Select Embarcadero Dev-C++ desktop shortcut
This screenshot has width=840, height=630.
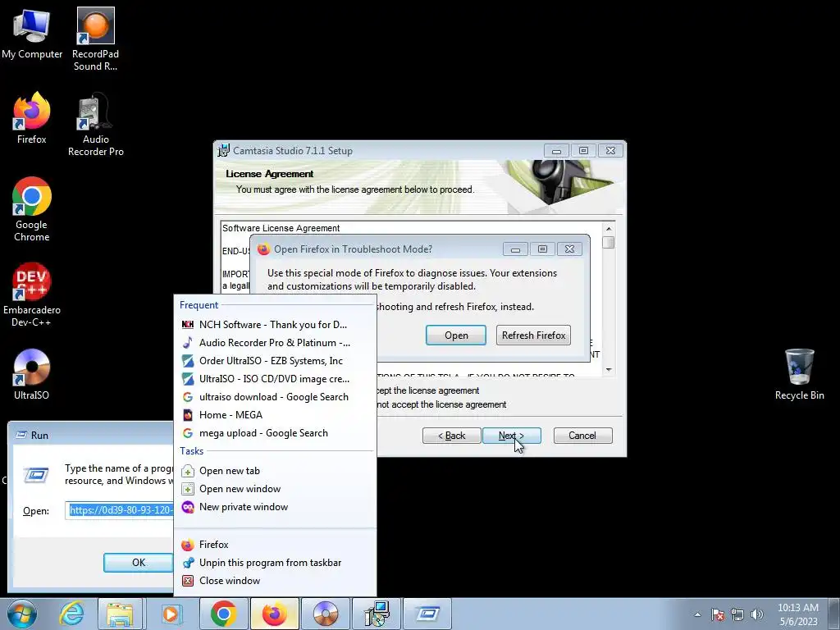pyautogui.click(x=32, y=294)
